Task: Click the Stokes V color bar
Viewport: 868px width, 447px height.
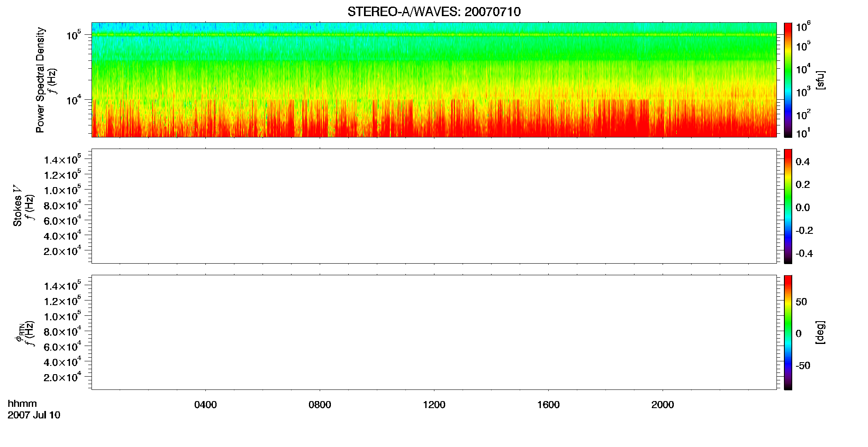Action: 788,206
